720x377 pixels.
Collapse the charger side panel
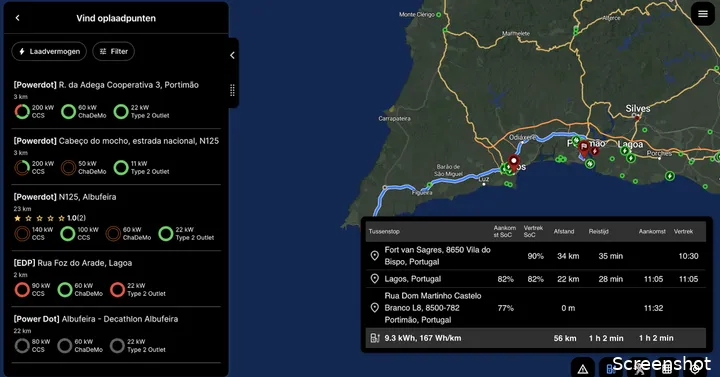point(232,55)
